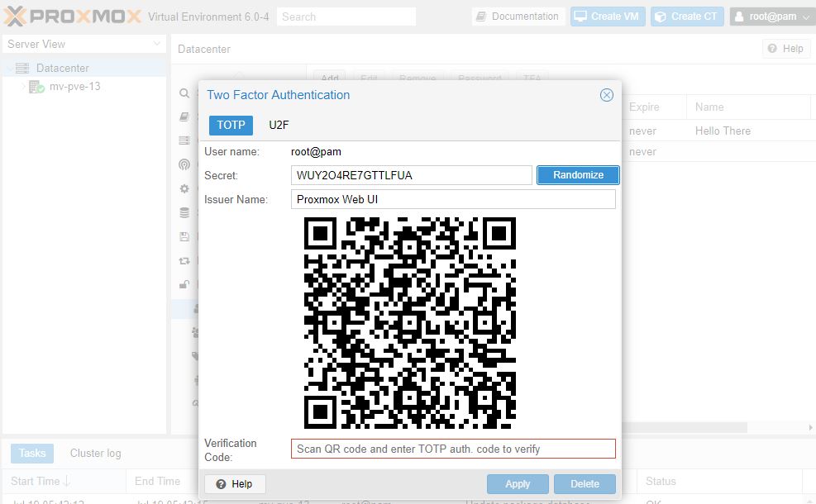Apply the two factor settings
Screen dimensions: 816x504
tap(518, 483)
